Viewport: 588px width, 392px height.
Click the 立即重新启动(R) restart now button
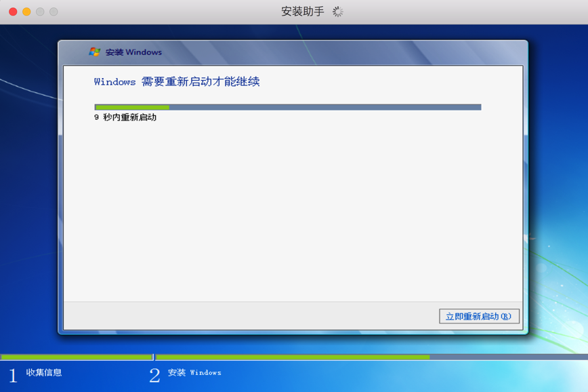click(x=479, y=316)
